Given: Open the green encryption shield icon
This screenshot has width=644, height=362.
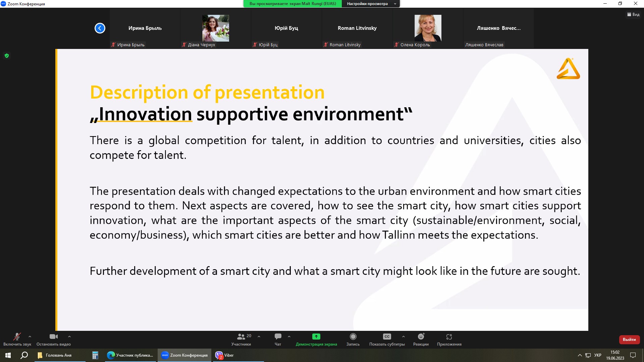Looking at the screenshot, I should point(7,56).
